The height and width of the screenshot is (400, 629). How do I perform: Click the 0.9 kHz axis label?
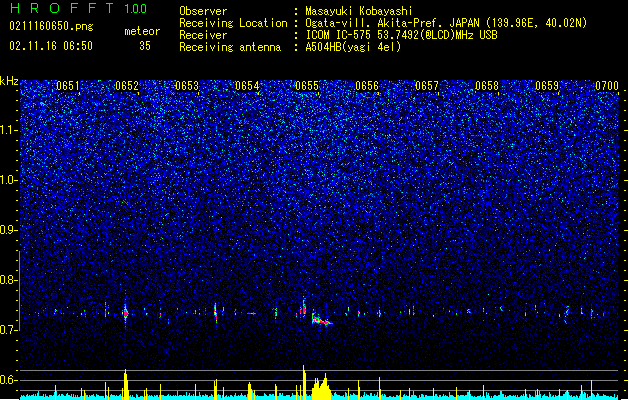(x=9, y=230)
